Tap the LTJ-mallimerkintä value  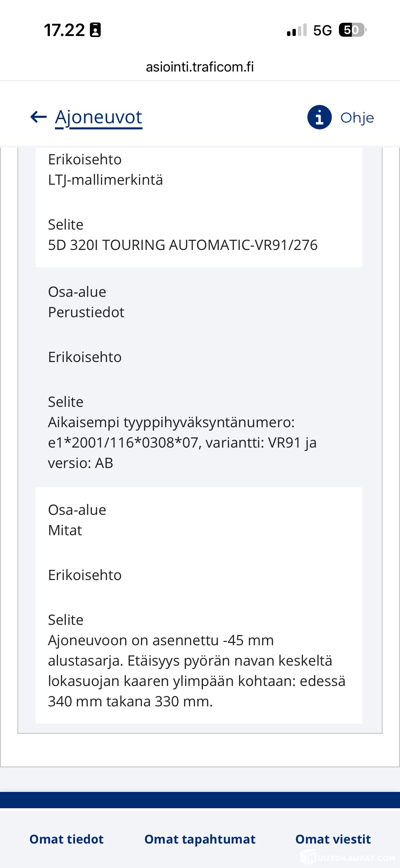pyautogui.click(x=106, y=180)
